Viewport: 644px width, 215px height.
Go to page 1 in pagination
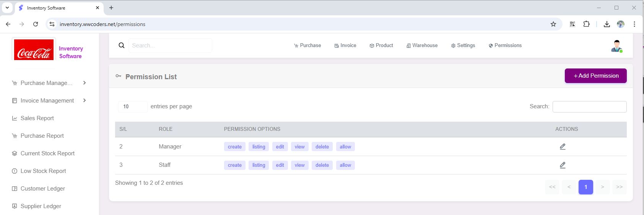click(x=585, y=187)
